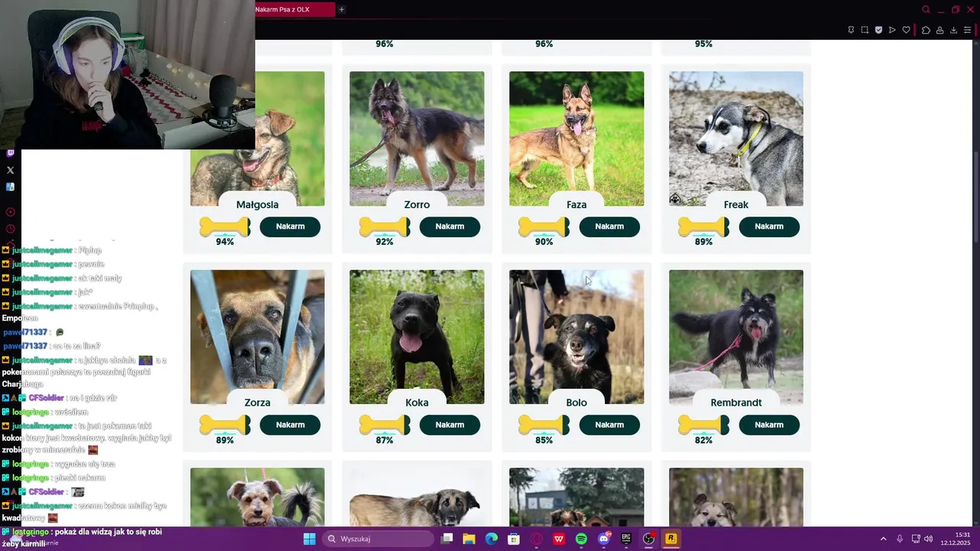
Task: Expand hidden system tray icons chevron
Action: (x=884, y=539)
